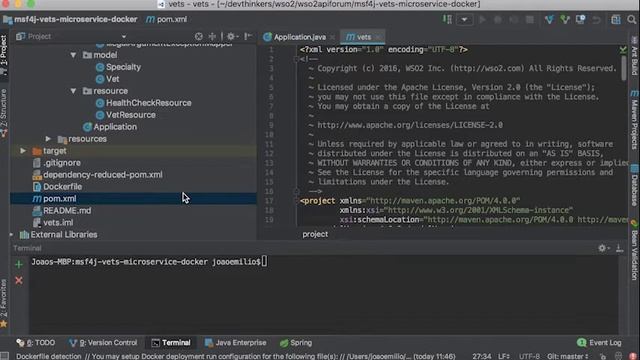Click pom.xml in navigation bar
640x360 pixels.
coord(167,20)
